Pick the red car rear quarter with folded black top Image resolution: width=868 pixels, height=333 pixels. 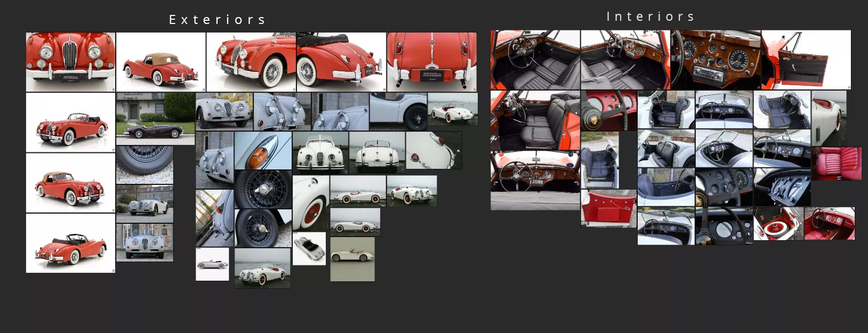pyautogui.click(x=341, y=62)
